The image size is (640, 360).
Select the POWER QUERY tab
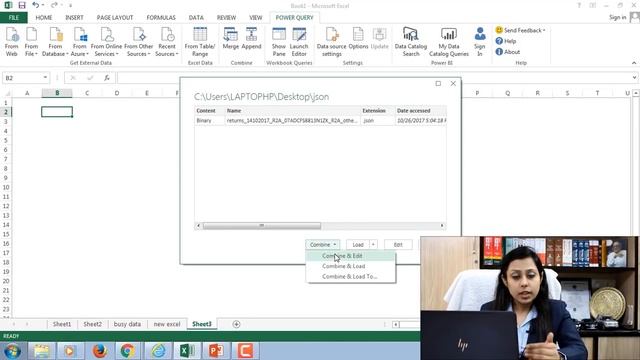point(294,18)
